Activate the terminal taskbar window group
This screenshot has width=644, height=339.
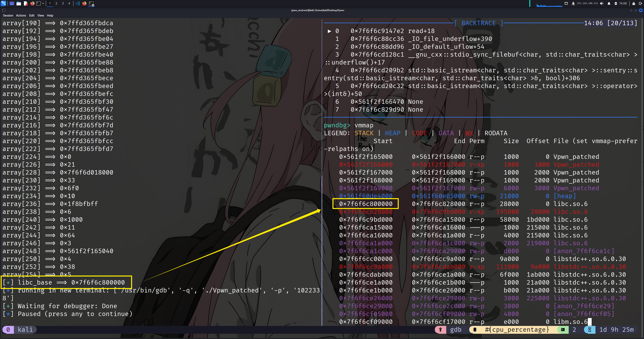coord(91,3)
